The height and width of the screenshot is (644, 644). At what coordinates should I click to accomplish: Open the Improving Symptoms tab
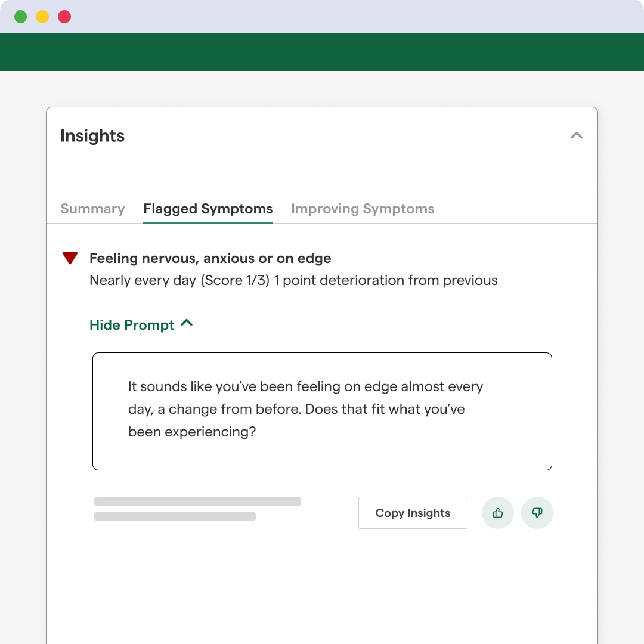(363, 209)
